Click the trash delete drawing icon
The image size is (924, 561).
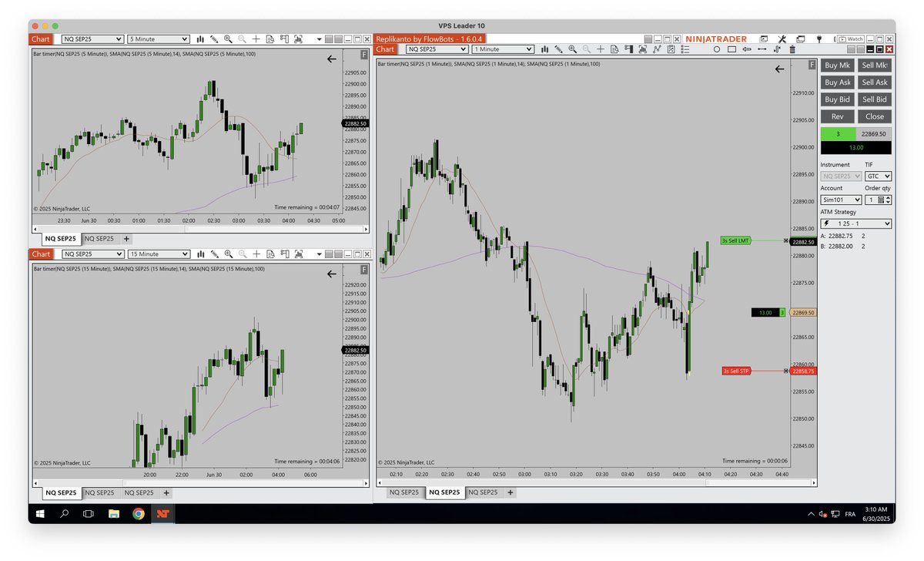(792, 49)
